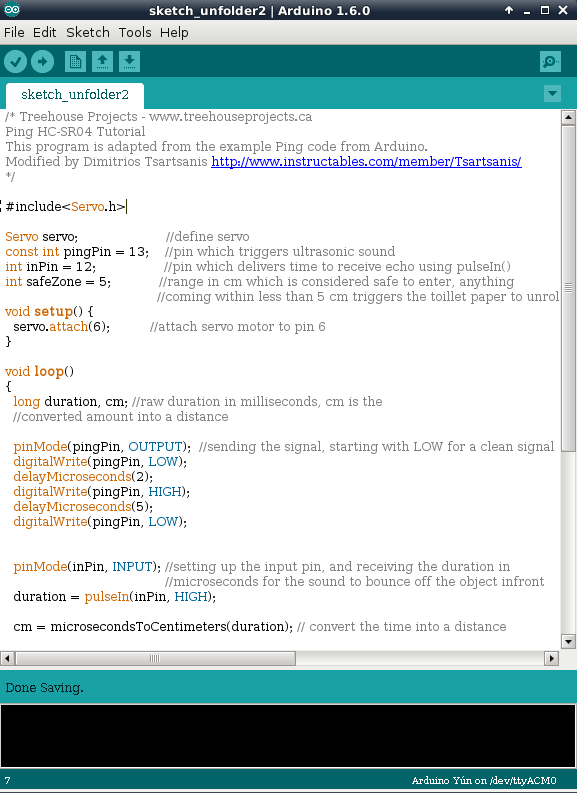Click 'pinMode(inPin, INPUT);' code

87,566
